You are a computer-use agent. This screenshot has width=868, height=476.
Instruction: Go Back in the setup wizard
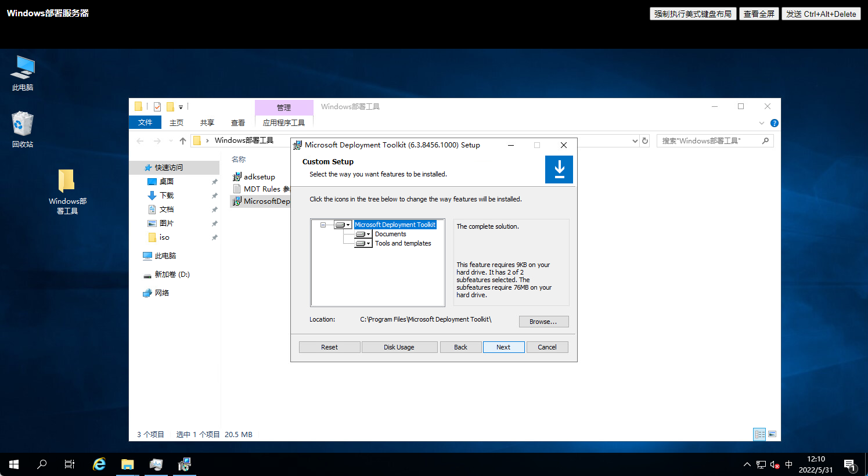[460, 347]
